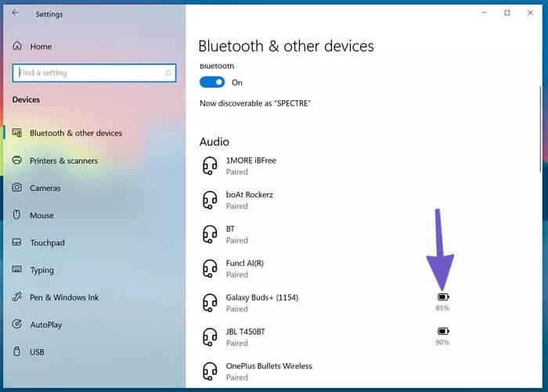548x392 pixels.
Task: Close the Settings window
Action: [x=530, y=13]
